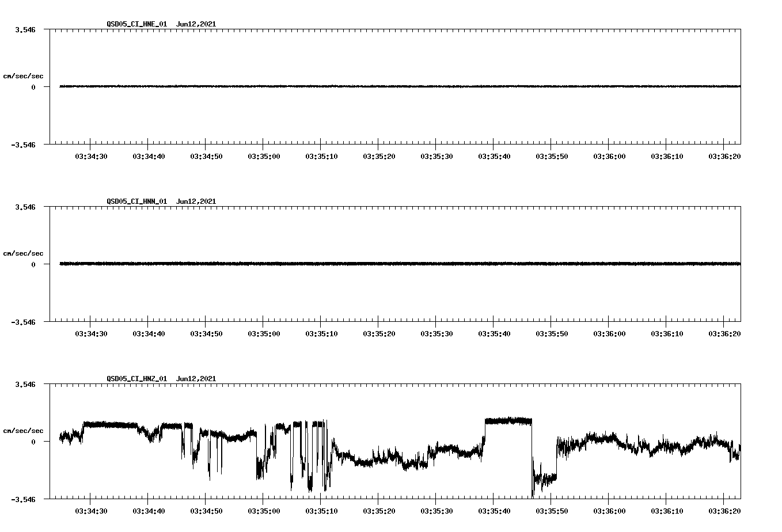This screenshot has width=782, height=532.
Task: Click the cm/sec/sec unit label of the HNE plot
Action: point(23,76)
